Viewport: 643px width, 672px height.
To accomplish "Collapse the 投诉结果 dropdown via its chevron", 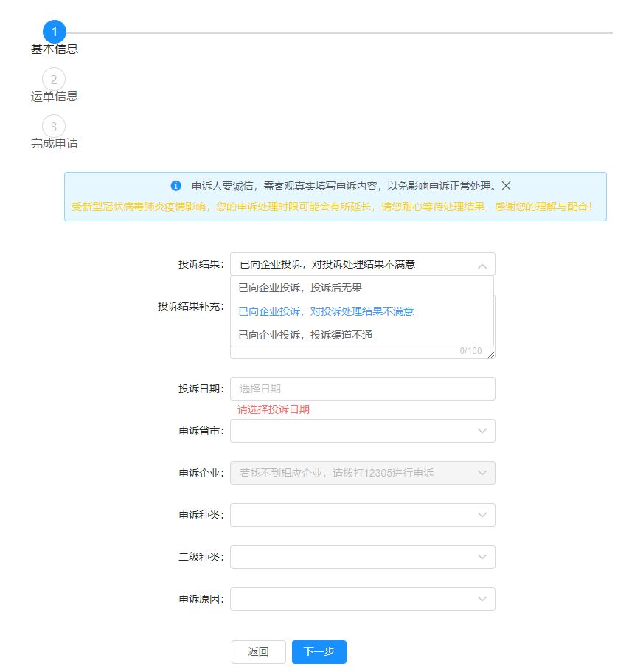I will (483, 265).
